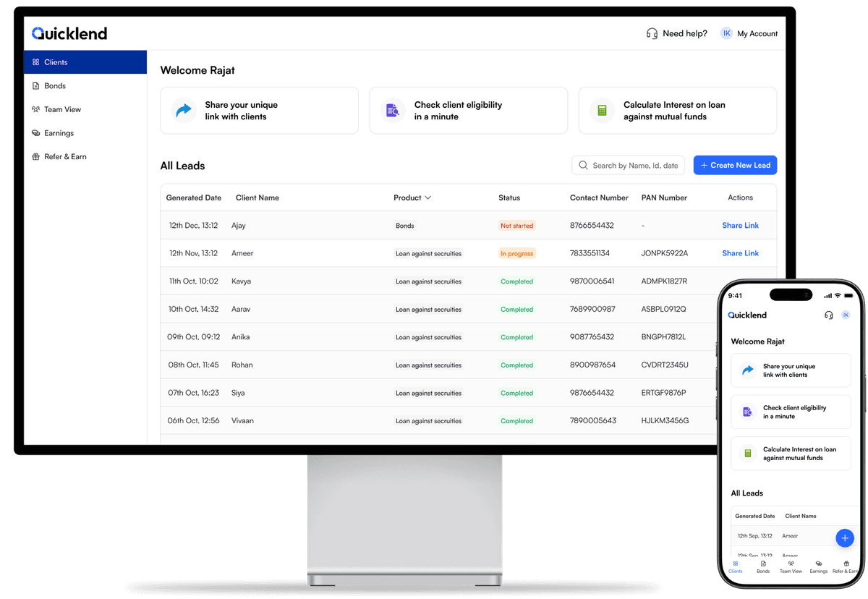The image size is (868, 599).
Task: Tap Check client eligibility card on phone
Action: (791, 412)
